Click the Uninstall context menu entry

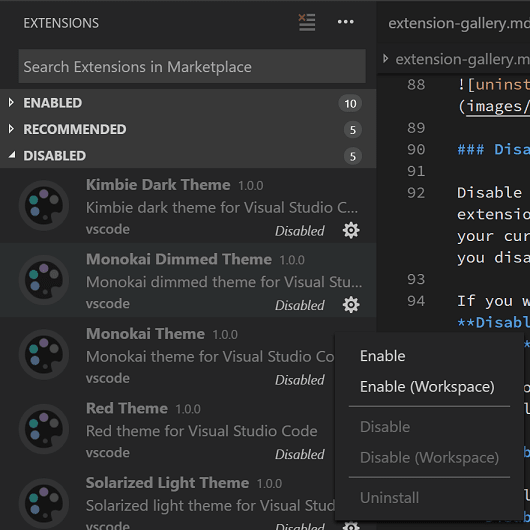[389, 498]
